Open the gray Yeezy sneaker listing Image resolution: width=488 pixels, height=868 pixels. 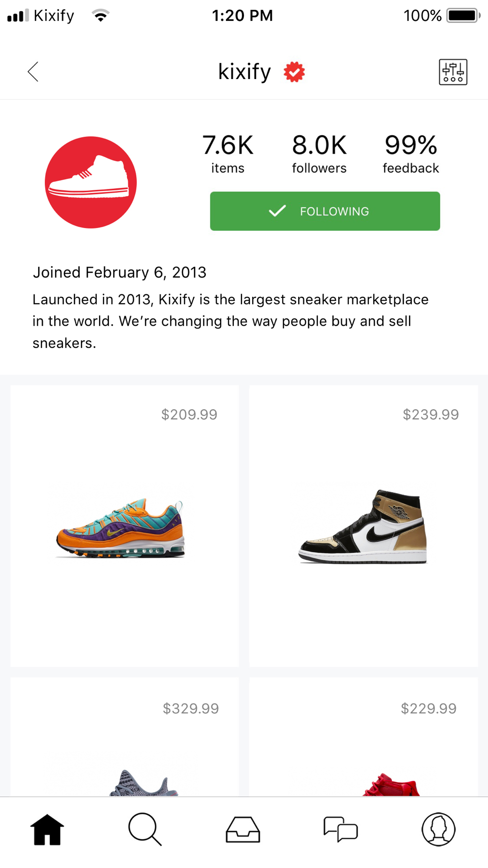[x=143, y=782]
